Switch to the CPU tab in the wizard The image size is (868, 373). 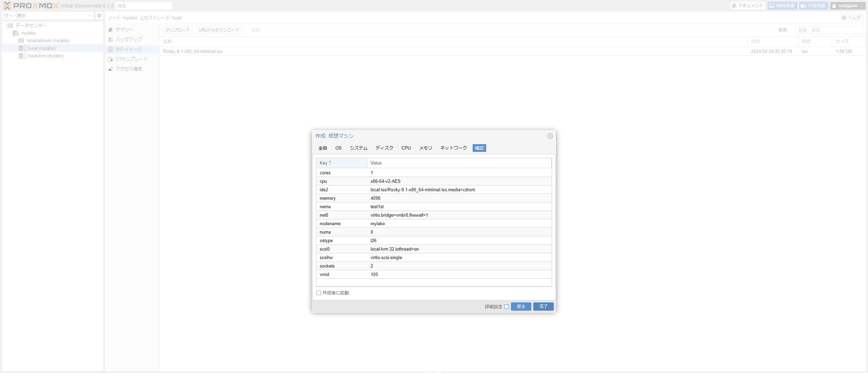point(406,148)
